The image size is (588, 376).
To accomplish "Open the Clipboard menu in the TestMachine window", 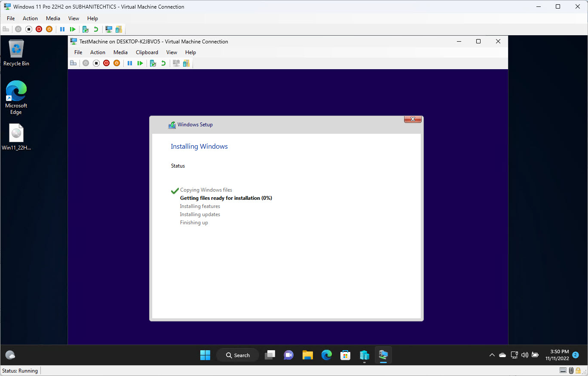I will point(147,52).
